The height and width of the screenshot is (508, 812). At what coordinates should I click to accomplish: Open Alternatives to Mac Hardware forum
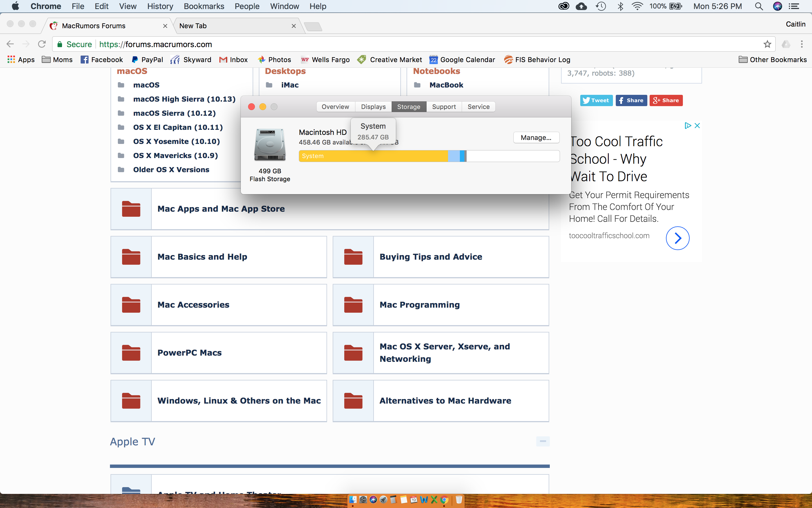point(445,401)
